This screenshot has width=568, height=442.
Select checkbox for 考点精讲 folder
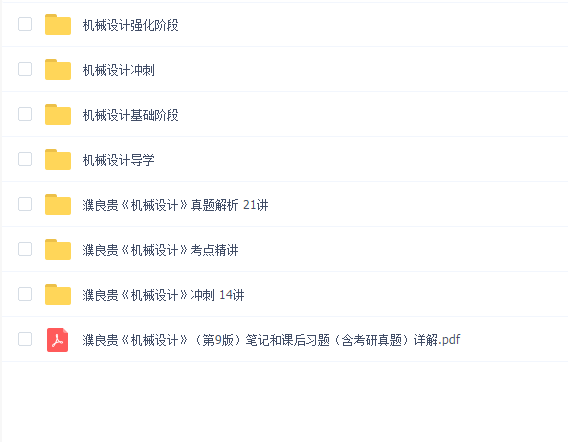click(25, 249)
